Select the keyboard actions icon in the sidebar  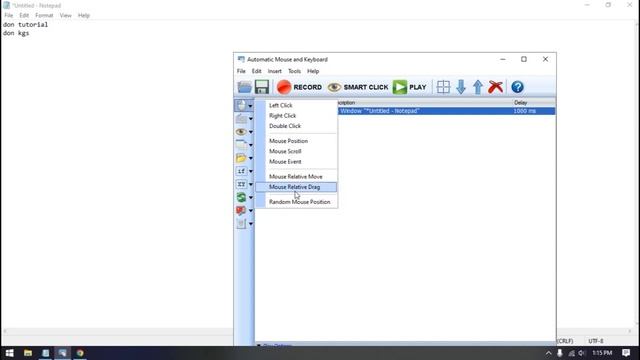click(241, 119)
